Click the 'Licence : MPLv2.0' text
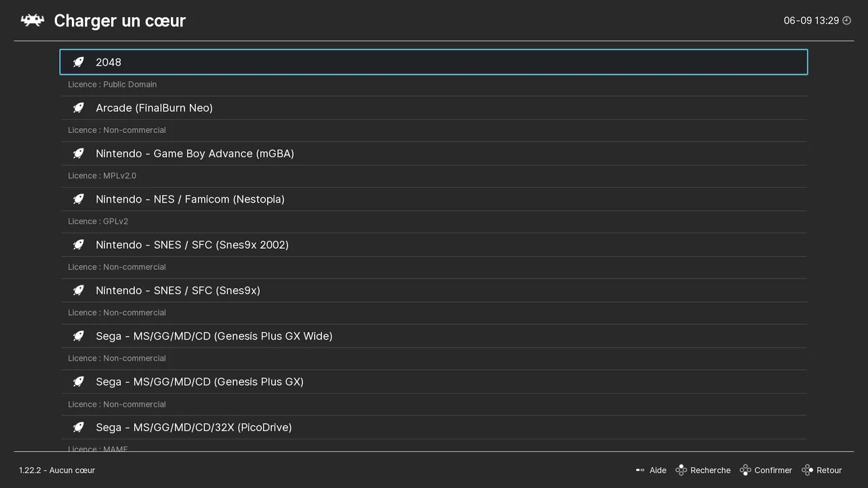This screenshot has width=868, height=488. click(102, 176)
